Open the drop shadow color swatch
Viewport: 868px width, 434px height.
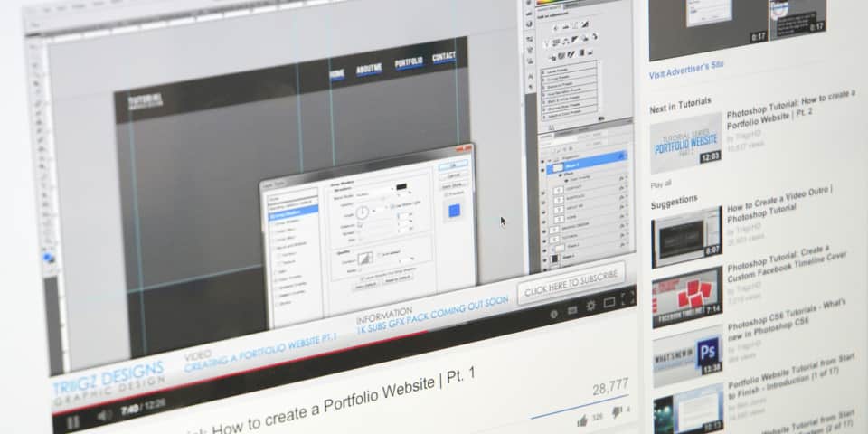point(401,187)
